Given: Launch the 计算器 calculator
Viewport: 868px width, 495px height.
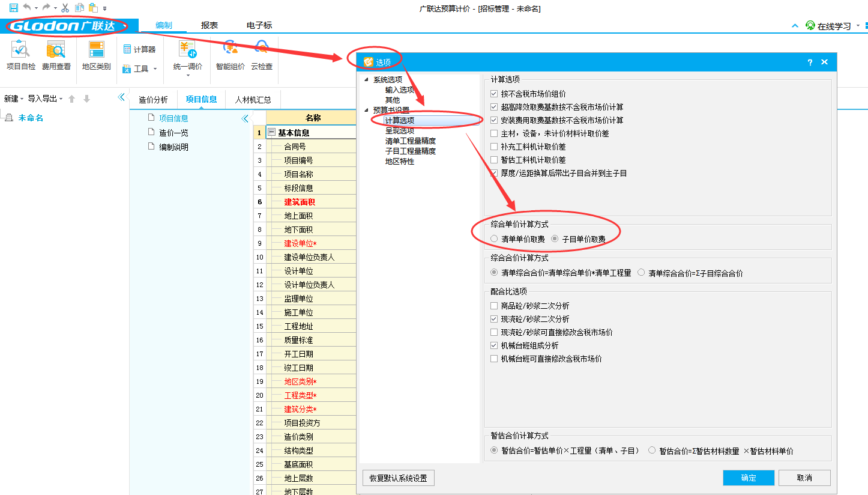Looking at the screenshot, I should pos(139,50).
